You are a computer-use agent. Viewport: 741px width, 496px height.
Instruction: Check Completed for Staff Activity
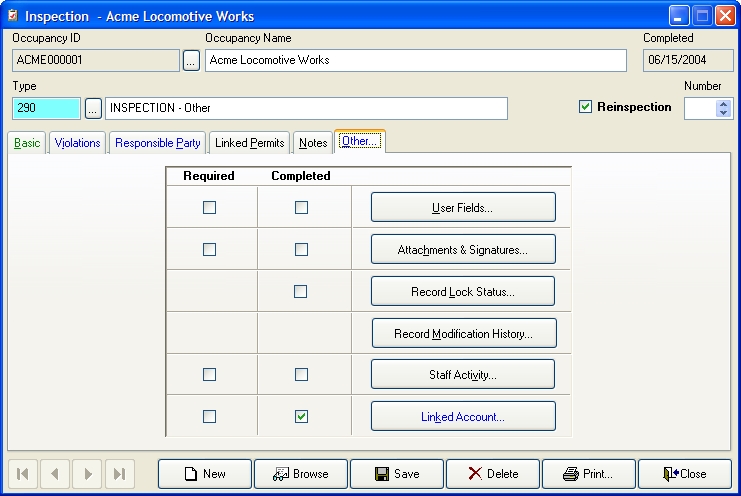click(x=301, y=375)
